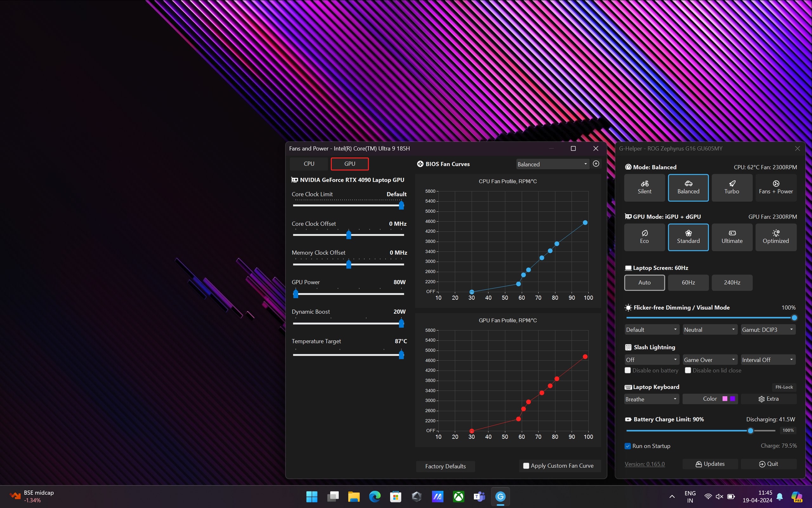Select the GPU fan curve point at 100°C
The width and height of the screenshot is (812, 508).
(585, 357)
